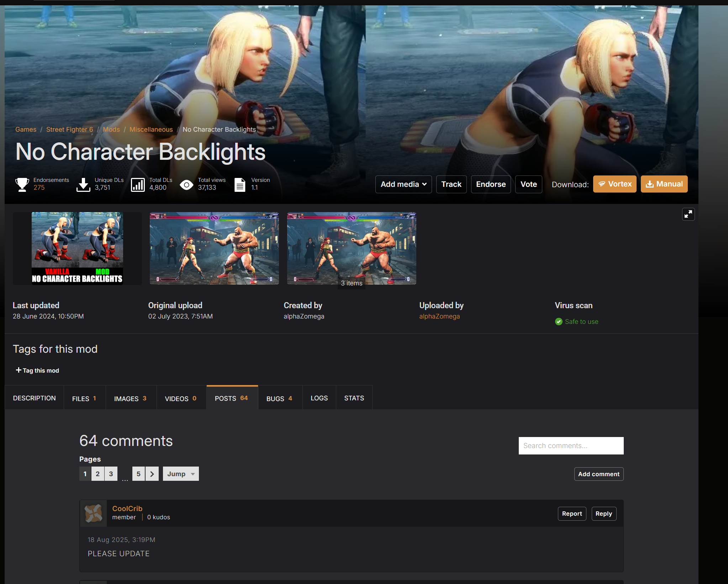
Task: Open the Add media dropdown
Action: 403,184
